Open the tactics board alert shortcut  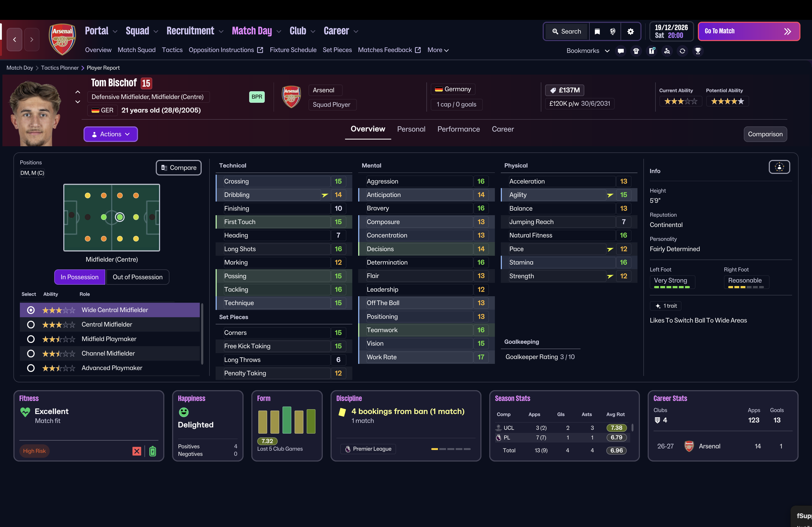click(x=652, y=51)
